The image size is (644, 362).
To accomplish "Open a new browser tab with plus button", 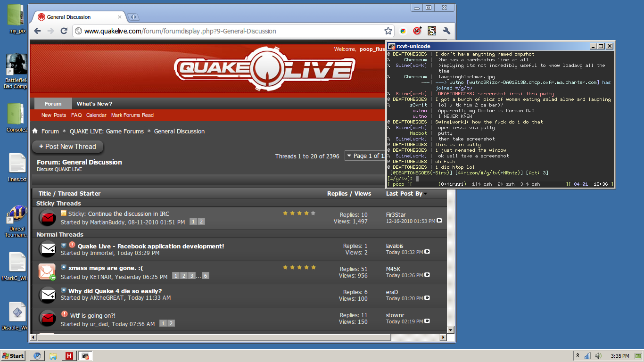I will click(133, 17).
